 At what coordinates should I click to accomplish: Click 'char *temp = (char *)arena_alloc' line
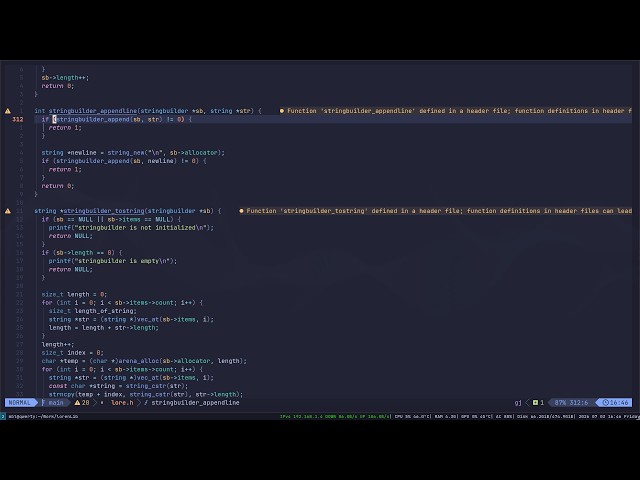click(x=144, y=361)
